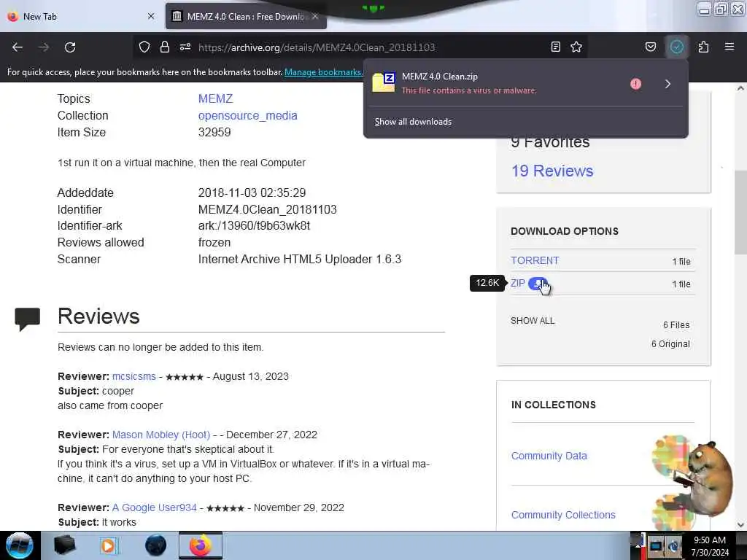This screenshot has height=560, width=747.
Task: Open Save to Pocket
Action: 650,47
